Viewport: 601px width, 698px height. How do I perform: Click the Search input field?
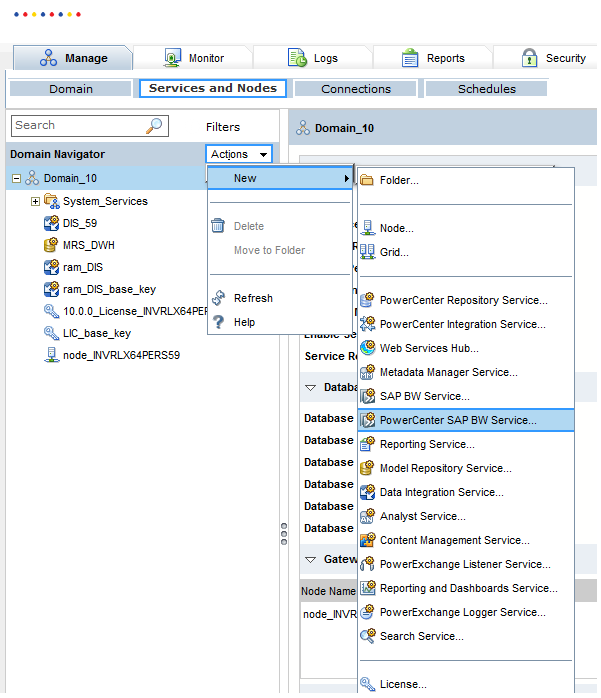pos(76,126)
